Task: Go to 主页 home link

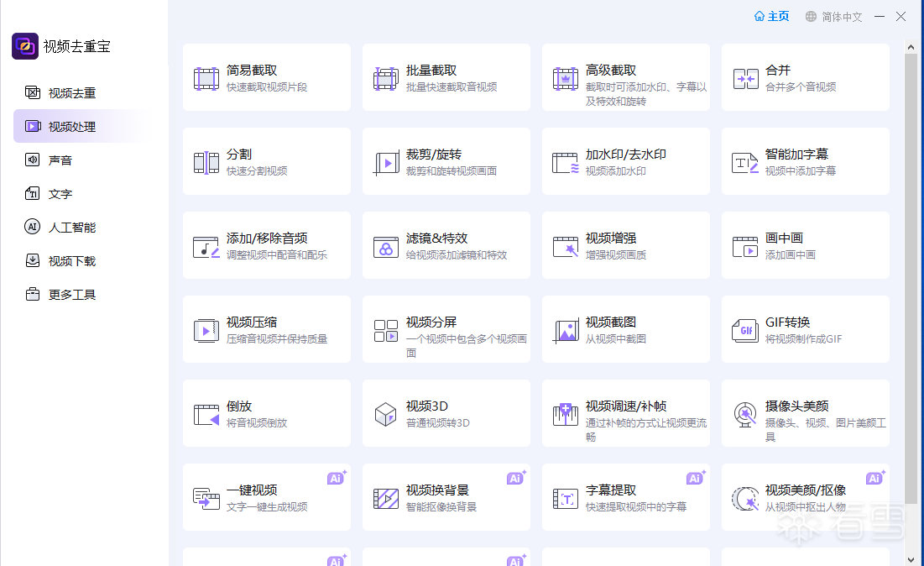Action: [x=772, y=17]
